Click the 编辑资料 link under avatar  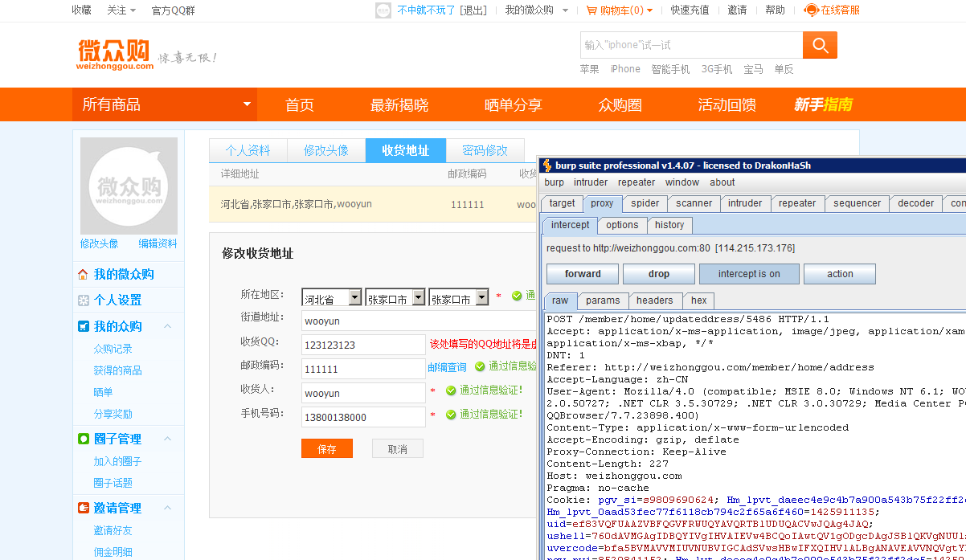point(158,243)
